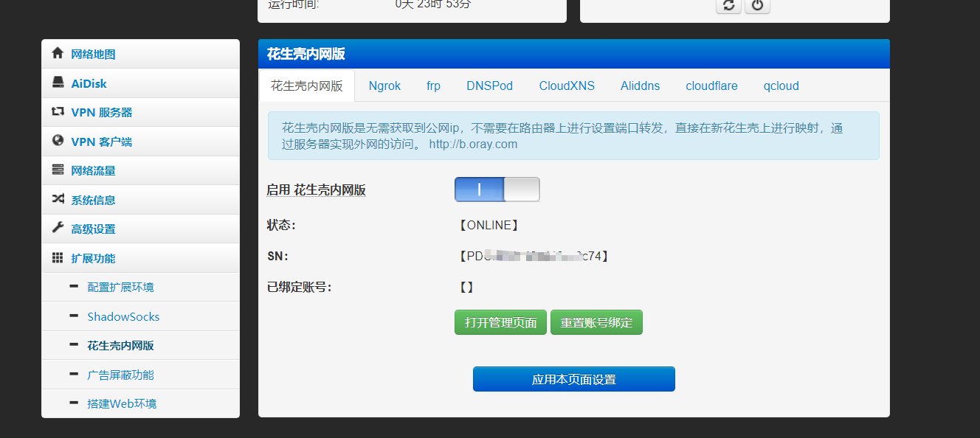
Task: Click the VPN 服务器 retweet-arrows icon
Action: pyautogui.click(x=58, y=112)
